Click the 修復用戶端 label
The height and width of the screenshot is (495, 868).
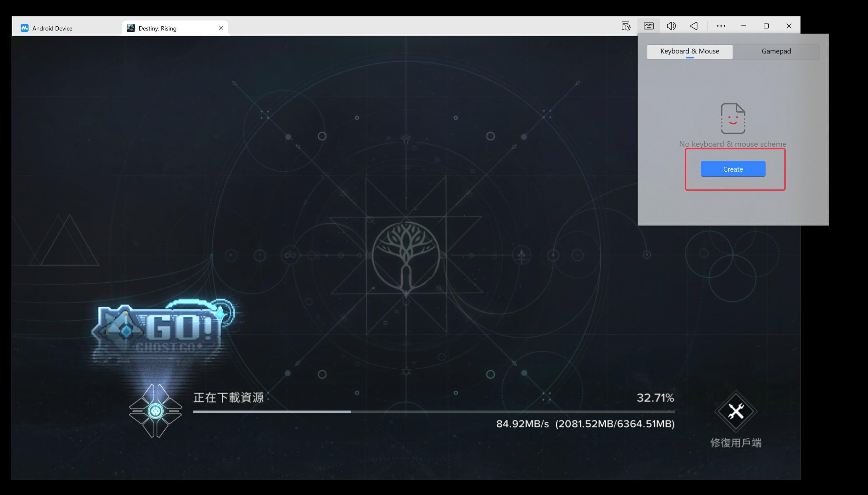tap(736, 442)
